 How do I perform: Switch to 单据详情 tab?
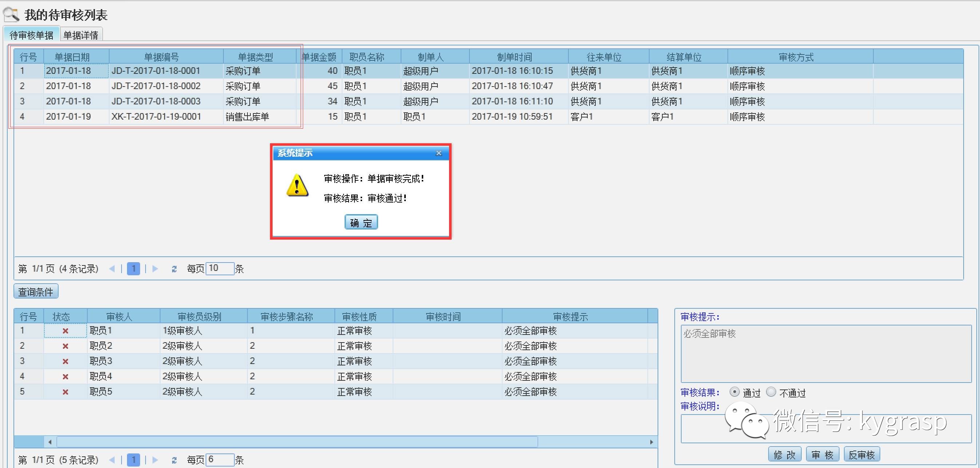(81, 35)
